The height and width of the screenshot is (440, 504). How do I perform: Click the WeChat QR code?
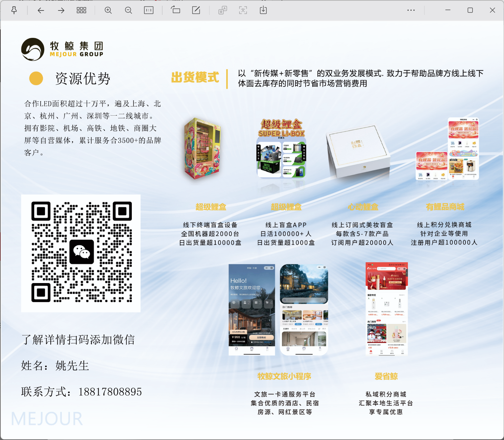coord(81,252)
